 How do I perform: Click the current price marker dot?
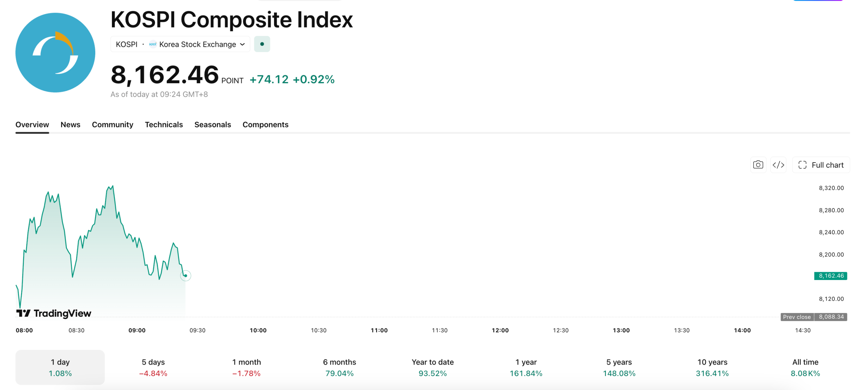pos(185,276)
